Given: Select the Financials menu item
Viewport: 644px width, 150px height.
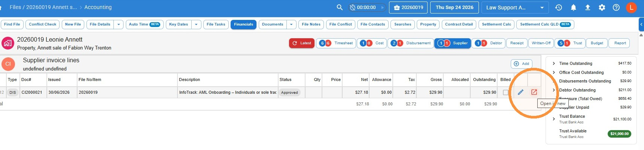Looking at the screenshot, I should (x=243, y=24).
